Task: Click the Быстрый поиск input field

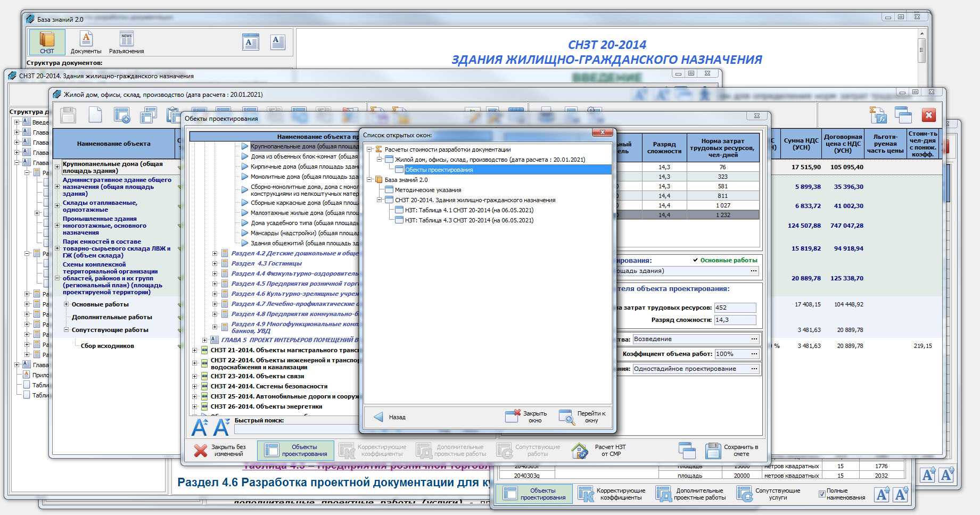Action: (x=296, y=429)
